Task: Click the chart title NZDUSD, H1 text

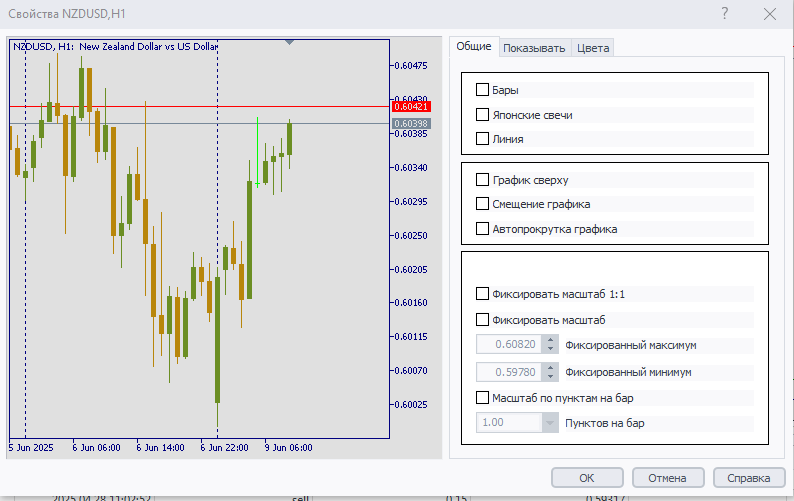Action: [x=115, y=47]
